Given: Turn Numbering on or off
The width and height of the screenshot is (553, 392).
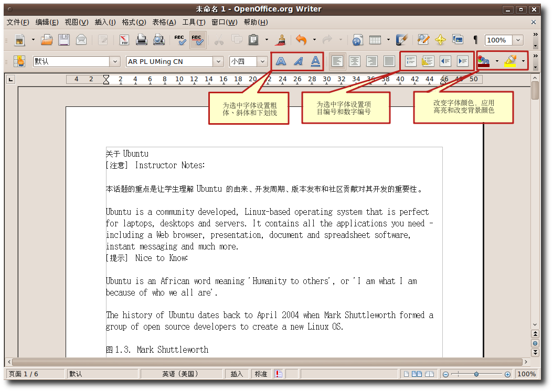Looking at the screenshot, I should tap(410, 61).
